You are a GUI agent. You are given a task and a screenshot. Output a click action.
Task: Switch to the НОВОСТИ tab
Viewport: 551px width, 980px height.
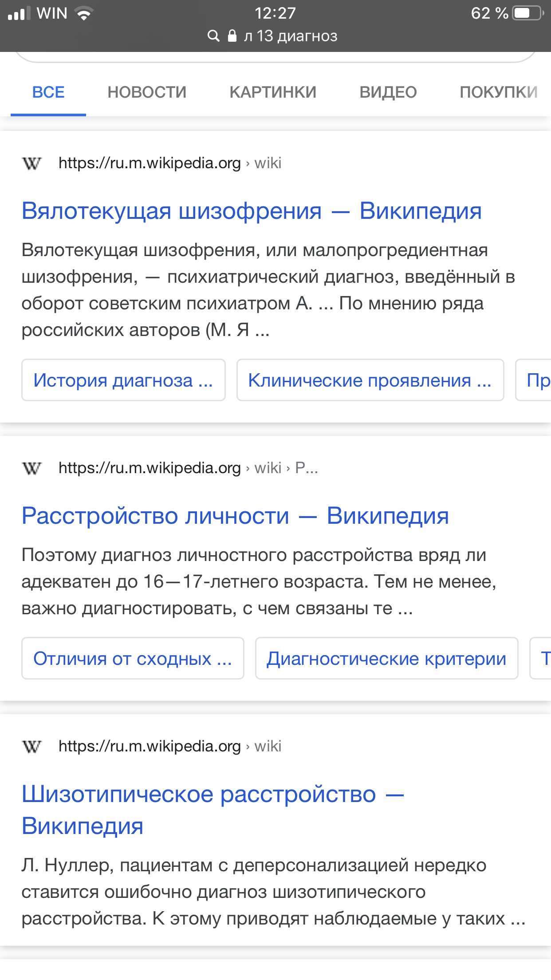[147, 92]
